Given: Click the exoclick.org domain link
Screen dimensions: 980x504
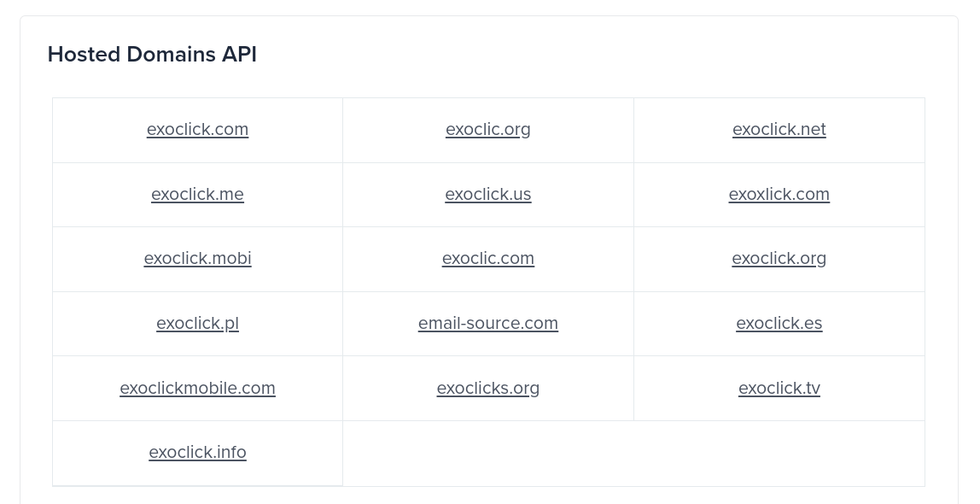Looking at the screenshot, I should 779,258.
